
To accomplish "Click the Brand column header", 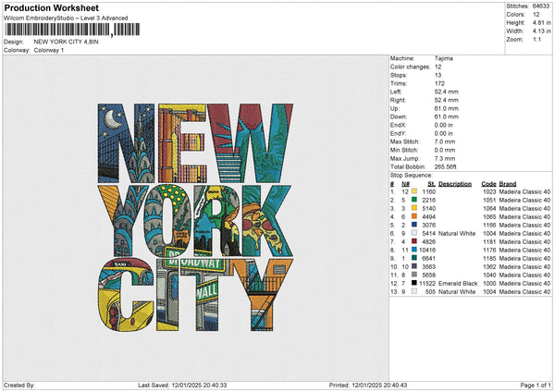I will tap(509, 183).
